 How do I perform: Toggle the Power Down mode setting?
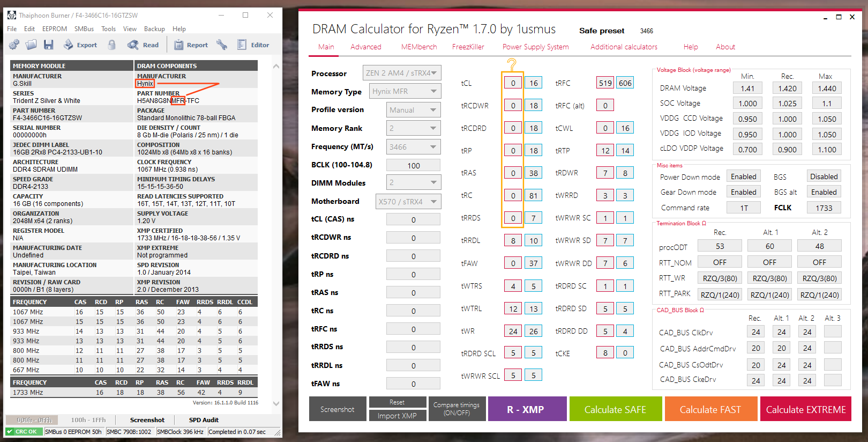pyautogui.click(x=743, y=176)
